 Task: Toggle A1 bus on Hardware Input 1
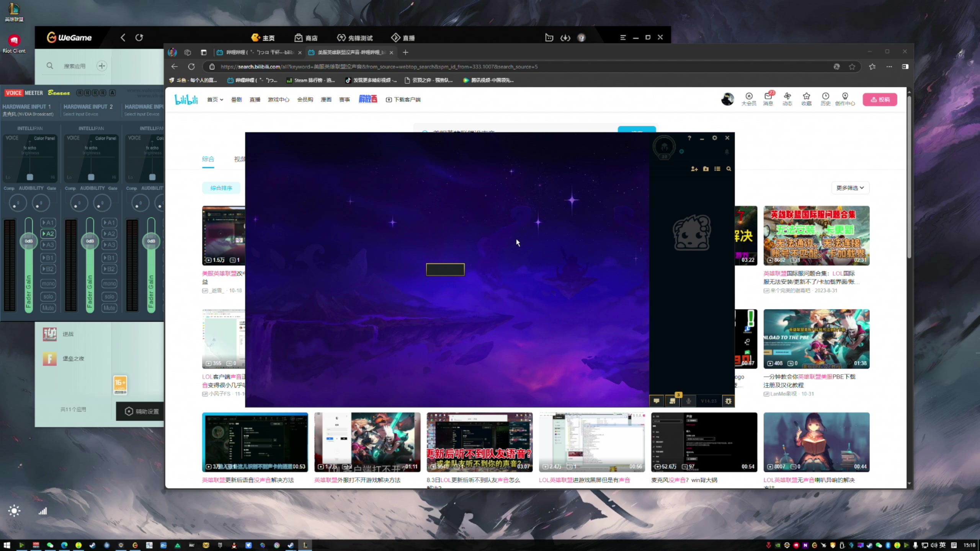[x=48, y=222]
